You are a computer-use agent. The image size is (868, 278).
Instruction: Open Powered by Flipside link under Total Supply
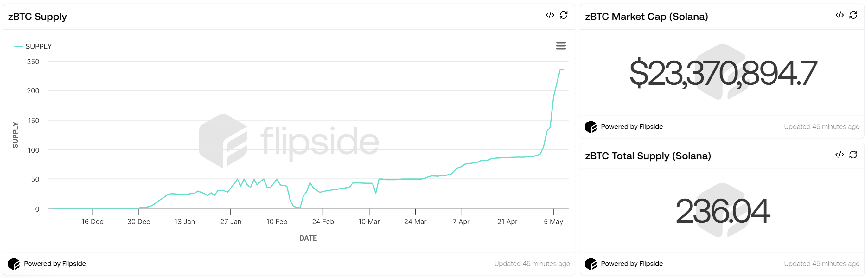[x=631, y=263]
